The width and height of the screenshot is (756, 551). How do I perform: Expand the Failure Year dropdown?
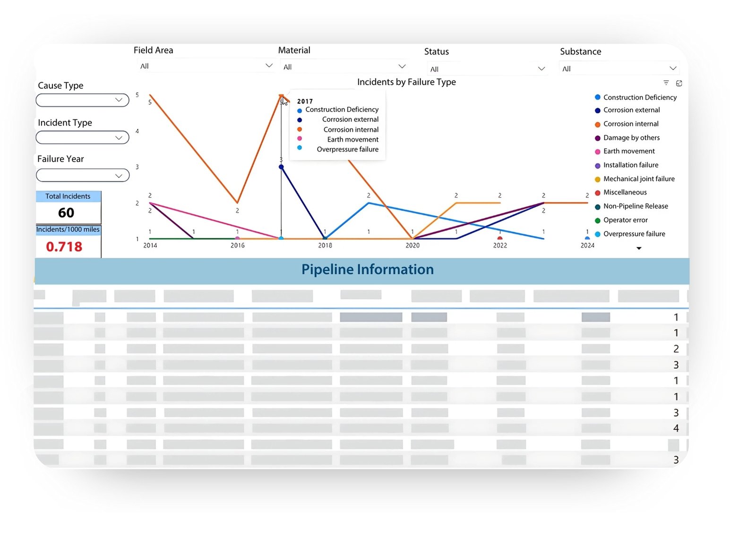[x=83, y=176]
